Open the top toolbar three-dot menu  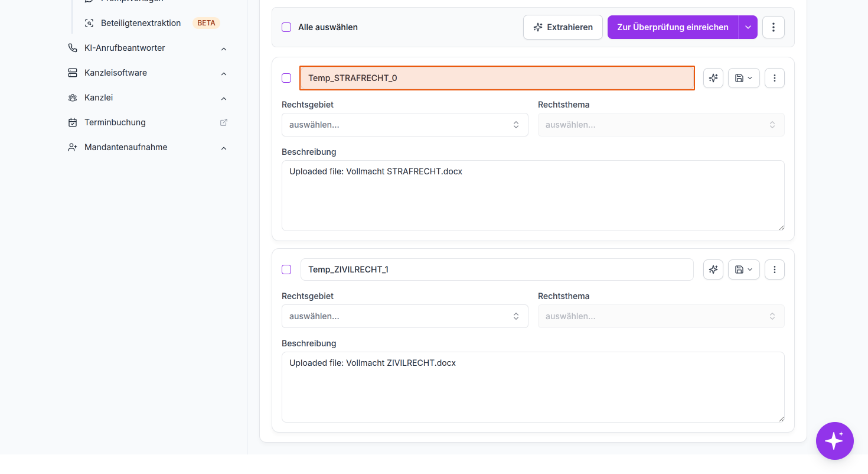tap(774, 27)
